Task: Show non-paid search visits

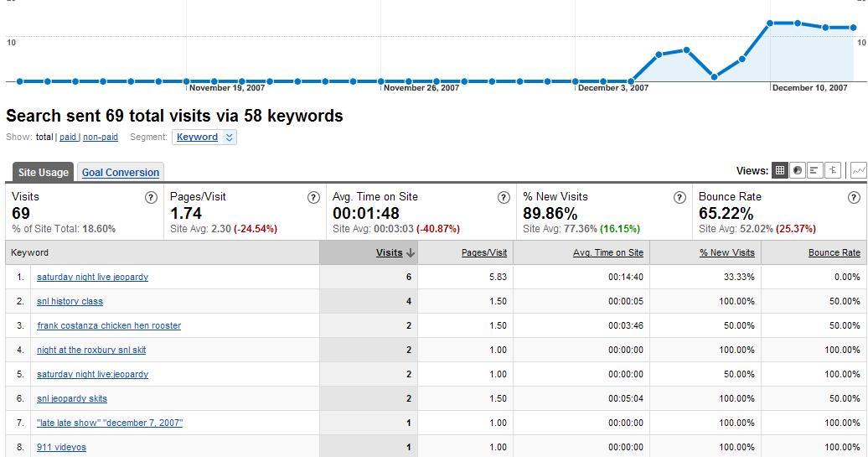Action: 101,137
